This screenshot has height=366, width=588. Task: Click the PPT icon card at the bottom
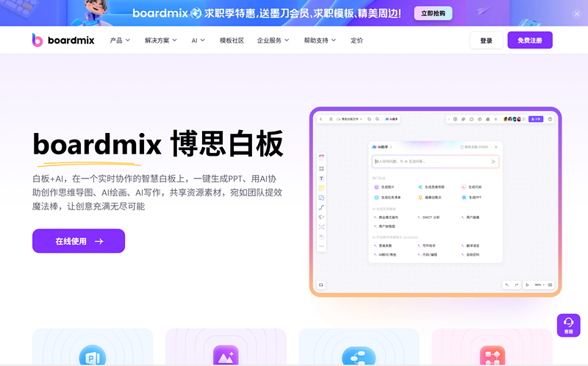coord(93,346)
